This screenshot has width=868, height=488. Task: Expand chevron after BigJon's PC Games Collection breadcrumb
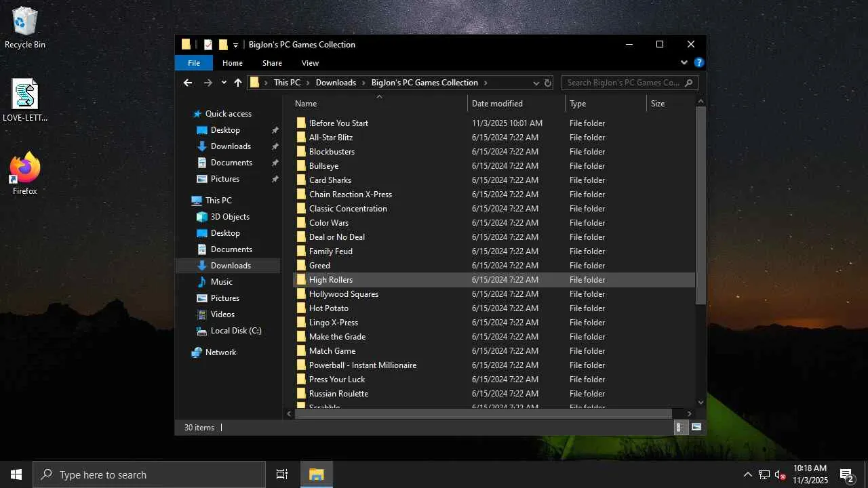[486, 83]
